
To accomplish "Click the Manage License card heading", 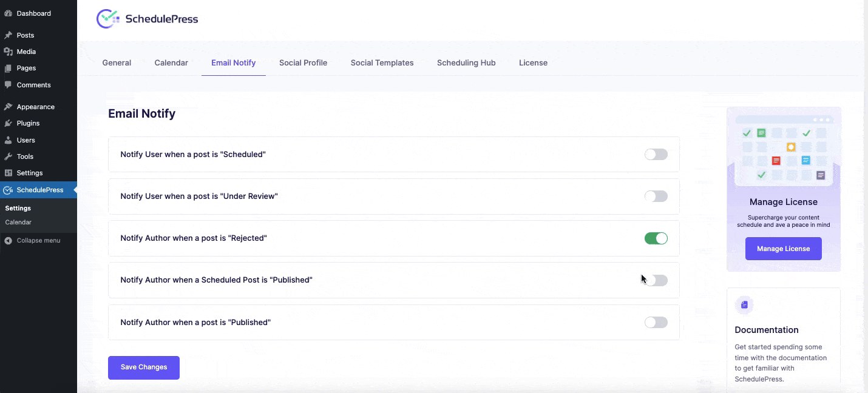I will click(783, 202).
